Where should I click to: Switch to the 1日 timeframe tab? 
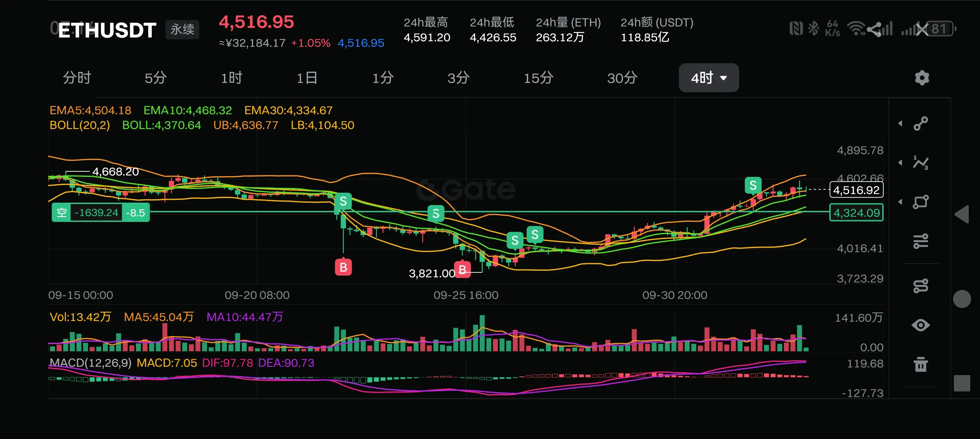coord(307,78)
